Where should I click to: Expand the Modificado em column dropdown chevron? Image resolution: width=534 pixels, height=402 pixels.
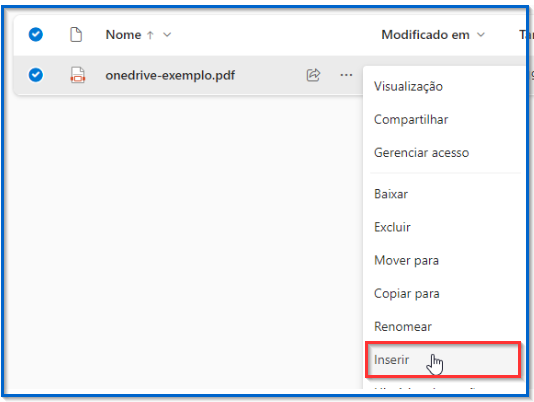point(481,35)
